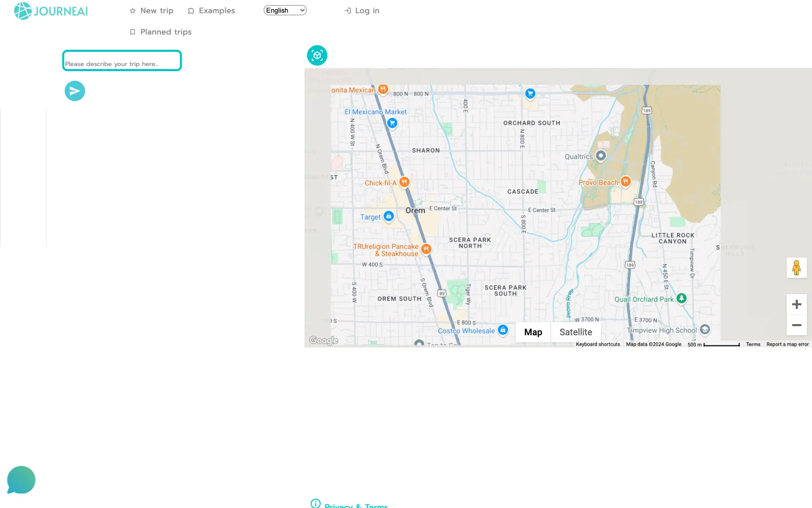Switch to Satellite view type

[x=576, y=332]
